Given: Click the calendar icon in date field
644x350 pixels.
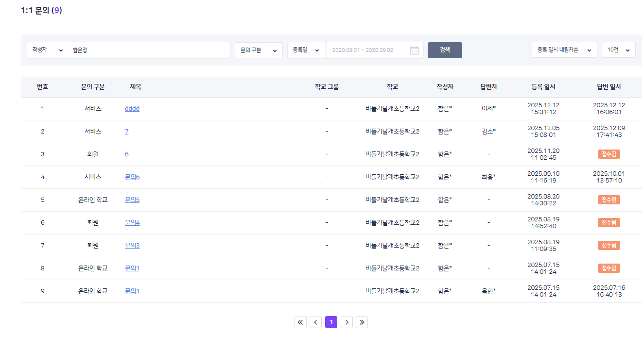Looking at the screenshot, I should (414, 50).
